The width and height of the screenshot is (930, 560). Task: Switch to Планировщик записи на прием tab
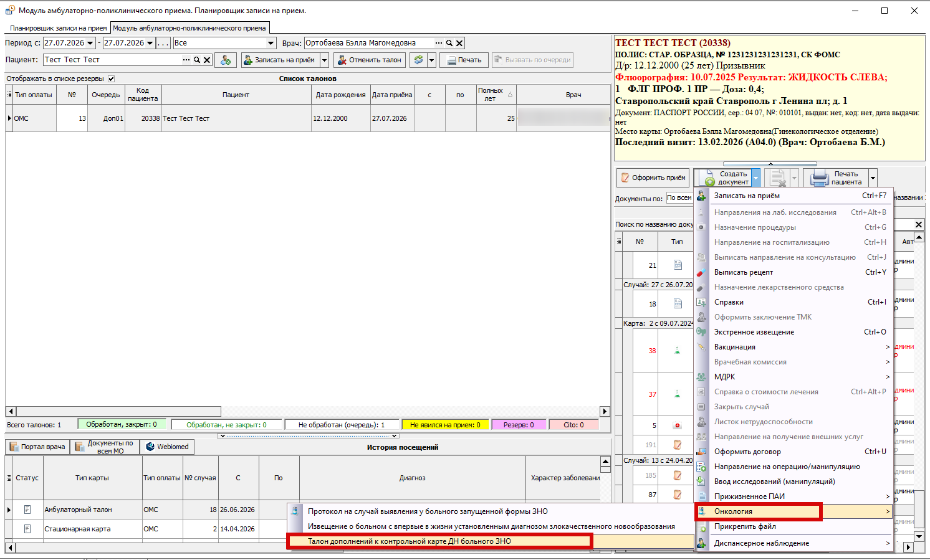58,28
